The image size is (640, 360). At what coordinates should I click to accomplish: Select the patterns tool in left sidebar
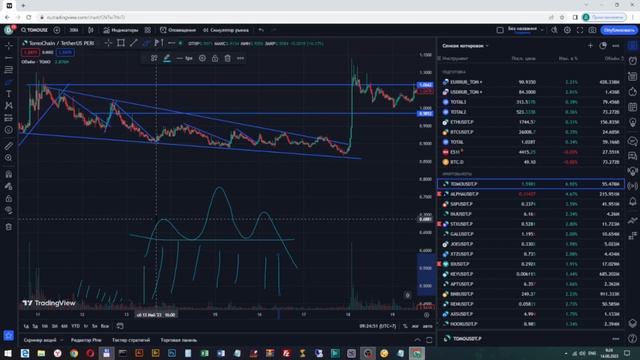(9, 106)
